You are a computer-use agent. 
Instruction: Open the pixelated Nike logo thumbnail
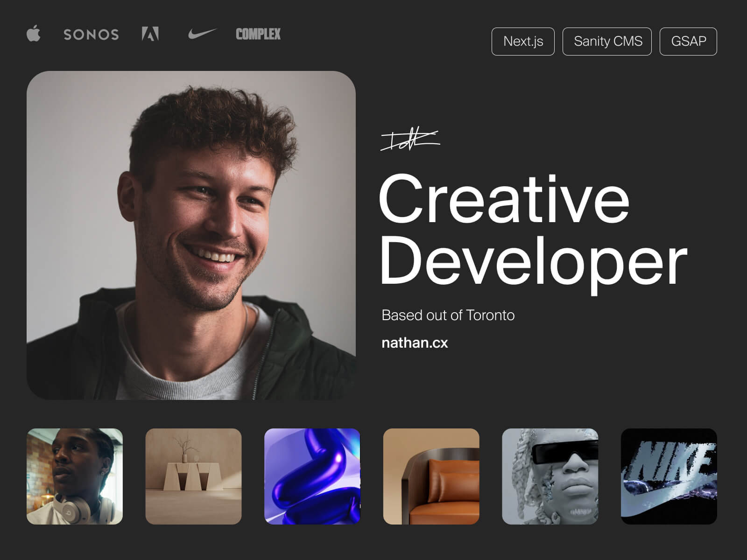tap(669, 476)
